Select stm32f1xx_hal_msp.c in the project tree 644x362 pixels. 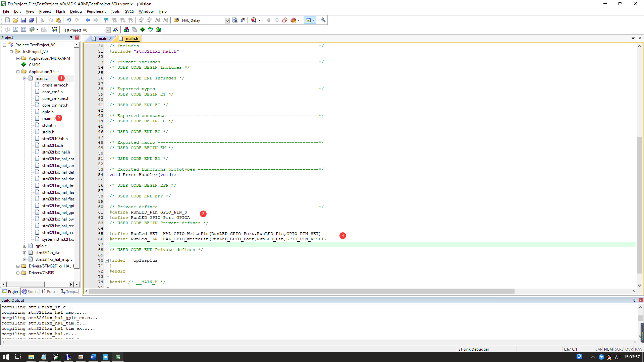pos(54,259)
